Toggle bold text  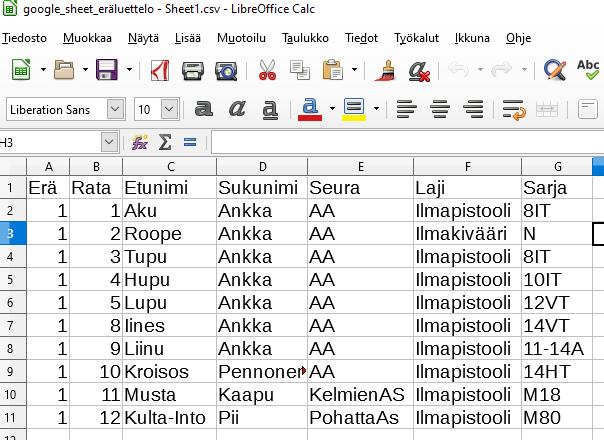coord(203,109)
